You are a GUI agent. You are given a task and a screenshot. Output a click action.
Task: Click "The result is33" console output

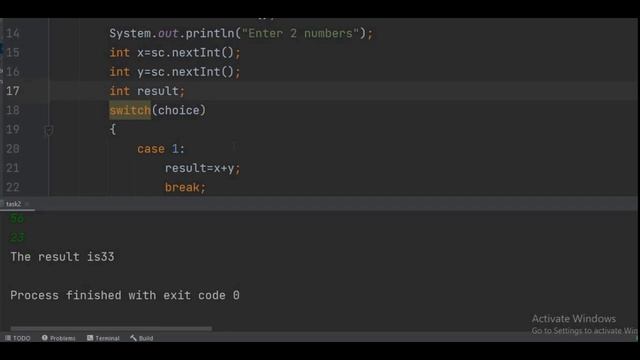click(62, 257)
